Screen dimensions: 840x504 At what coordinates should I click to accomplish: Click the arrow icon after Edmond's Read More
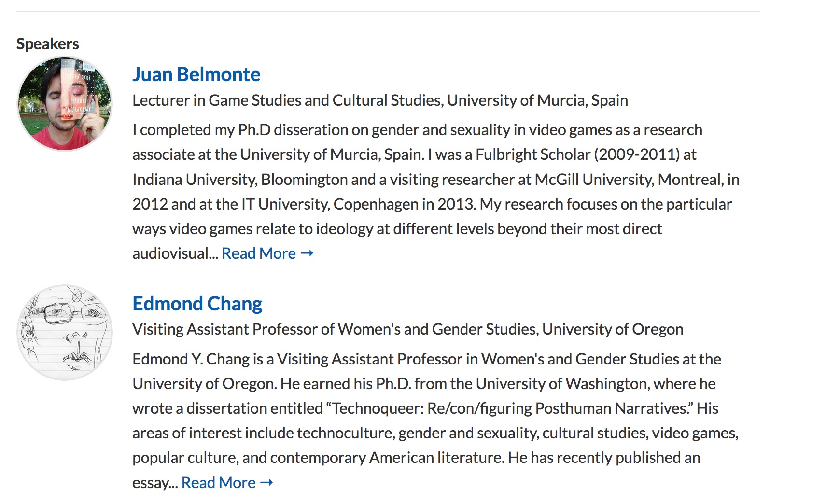[x=266, y=483]
